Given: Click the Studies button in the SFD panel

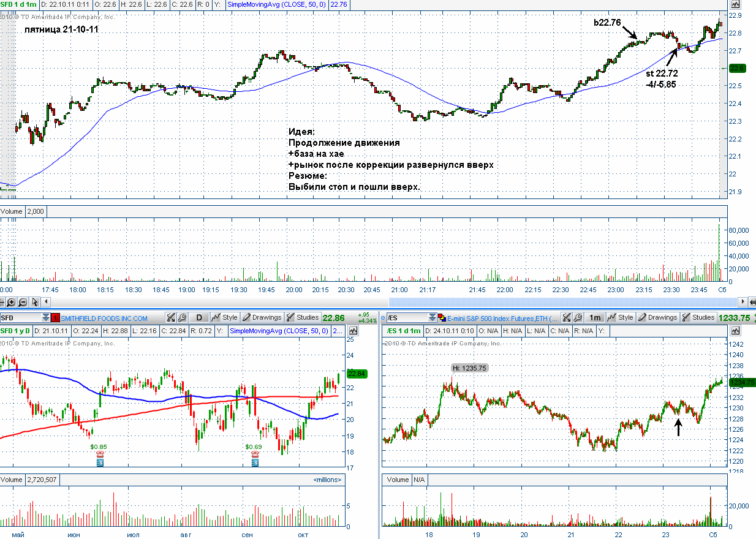Looking at the screenshot, I should [303, 317].
